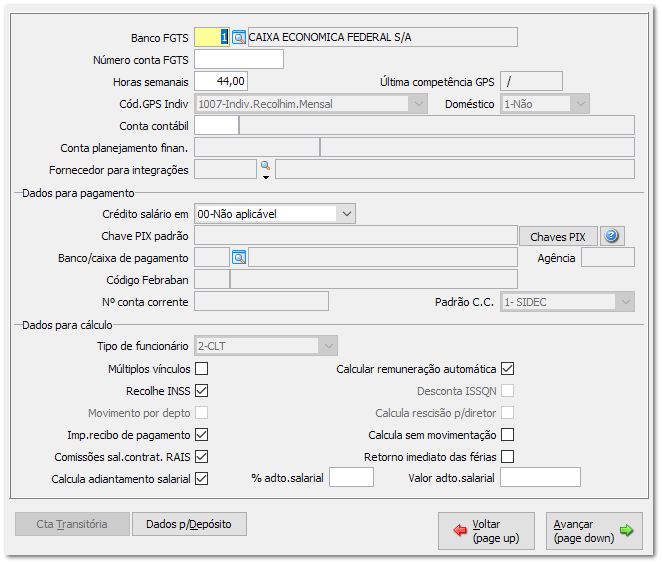Uncheck the Recolhe INSS checkbox
The image size is (662, 564).
(202, 390)
